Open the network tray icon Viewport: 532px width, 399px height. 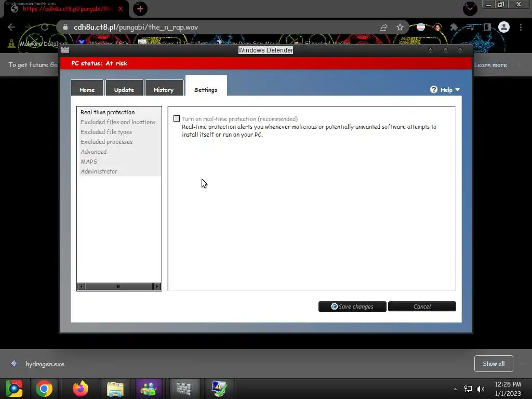pos(468,389)
